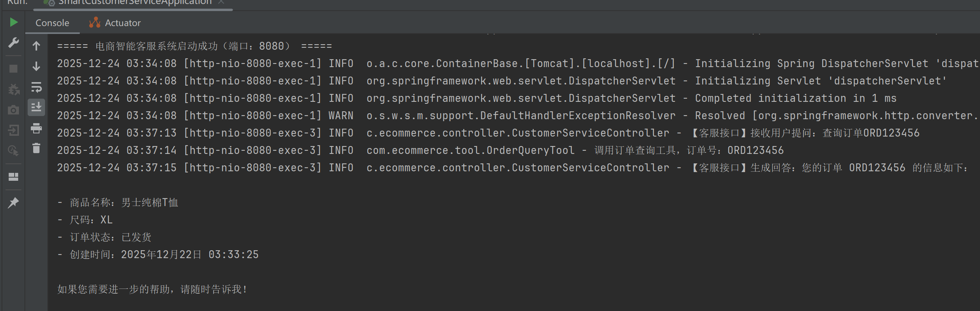Click the Stop process square icon
The image size is (980, 311).
(13, 69)
